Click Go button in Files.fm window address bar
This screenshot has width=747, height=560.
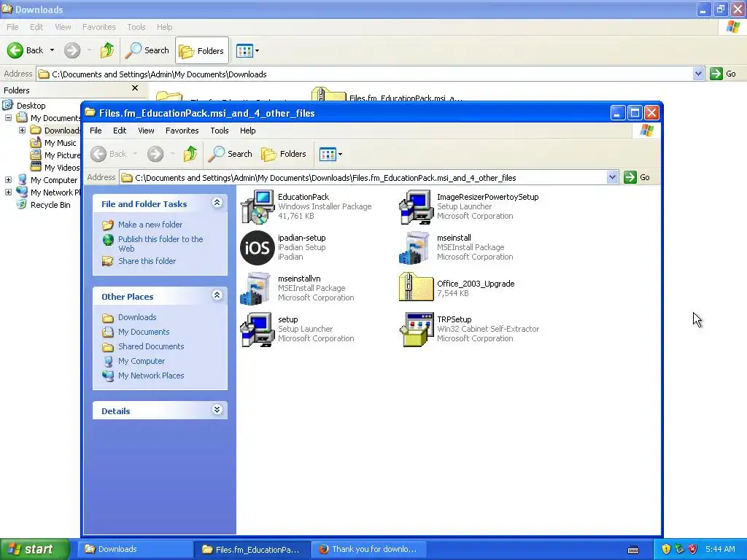(x=637, y=177)
